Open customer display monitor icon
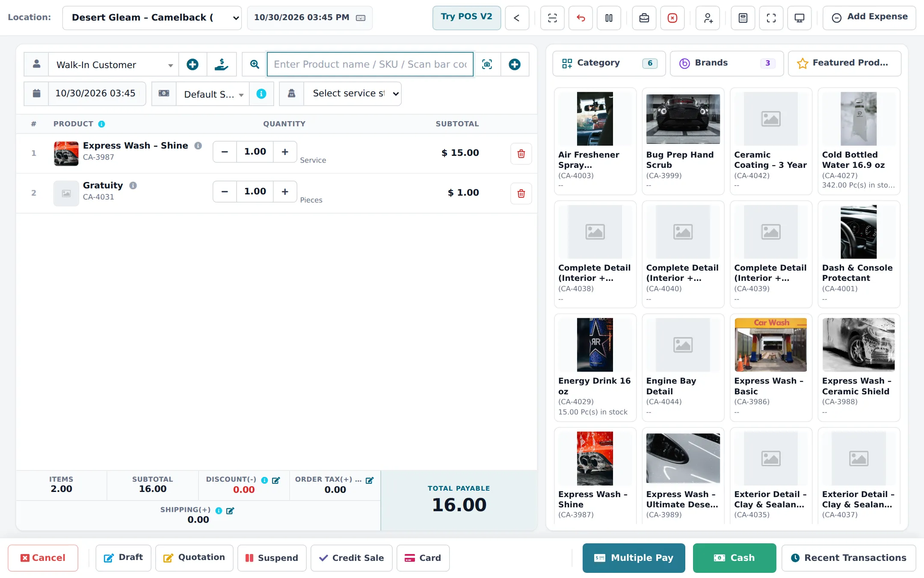This screenshot has width=924, height=578. click(800, 18)
